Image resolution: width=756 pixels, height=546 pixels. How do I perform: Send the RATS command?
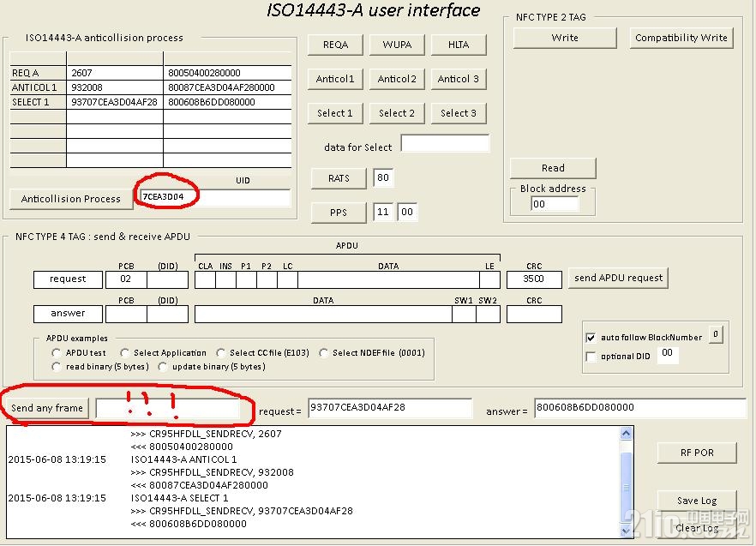(x=339, y=178)
